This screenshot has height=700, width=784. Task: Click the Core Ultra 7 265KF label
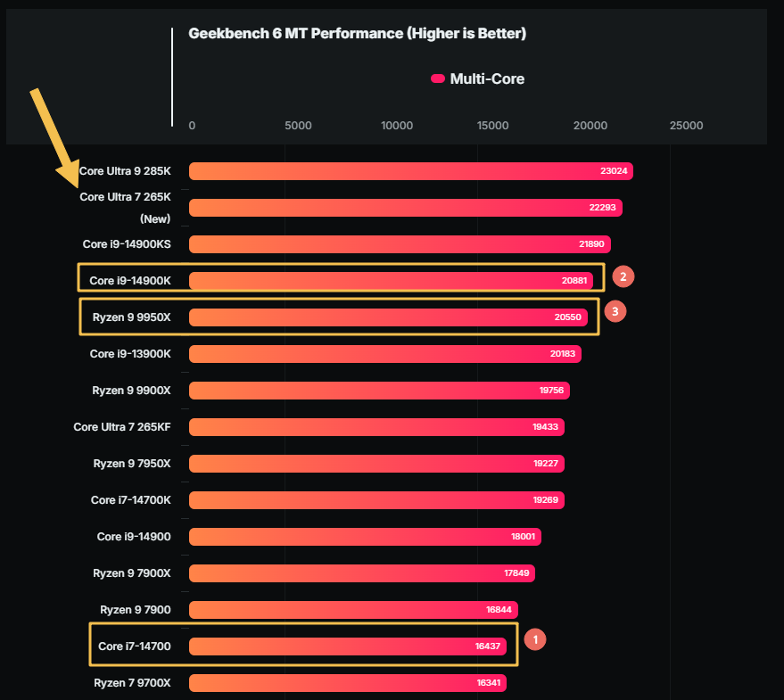121,427
